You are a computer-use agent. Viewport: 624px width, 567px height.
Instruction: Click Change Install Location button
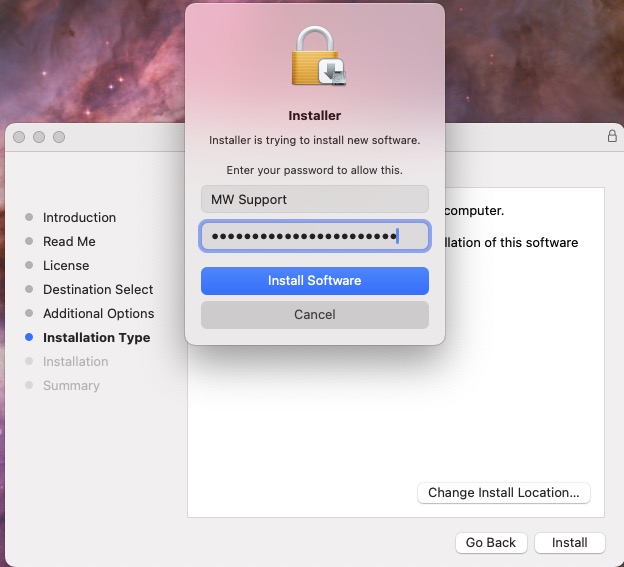[503, 492]
